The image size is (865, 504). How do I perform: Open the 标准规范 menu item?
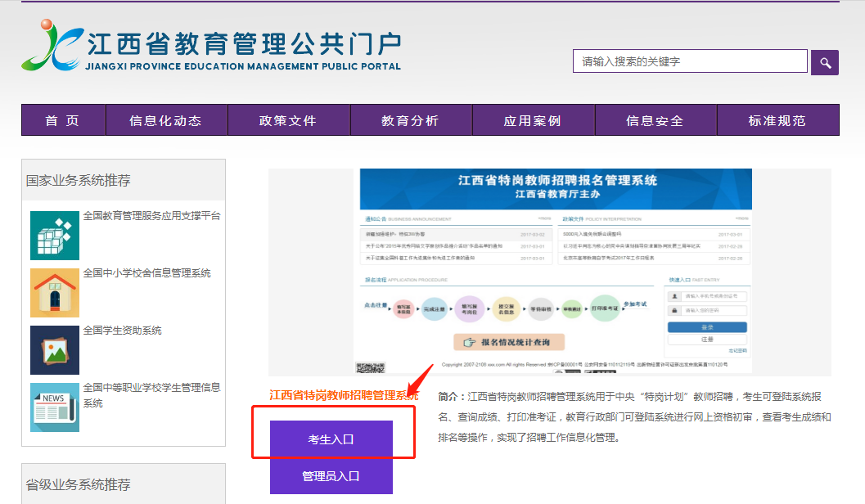pos(777,120)
